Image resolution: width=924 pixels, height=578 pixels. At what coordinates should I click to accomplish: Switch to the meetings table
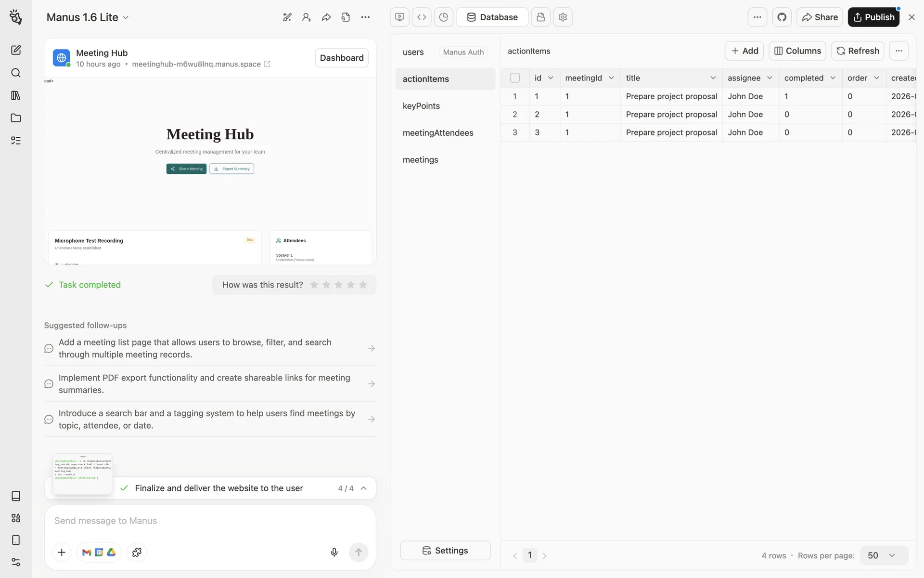[x=420, y=160]
